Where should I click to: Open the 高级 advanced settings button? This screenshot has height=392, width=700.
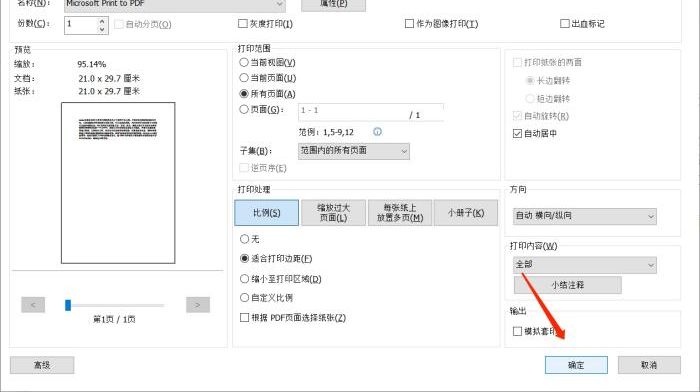coord(42,365)
